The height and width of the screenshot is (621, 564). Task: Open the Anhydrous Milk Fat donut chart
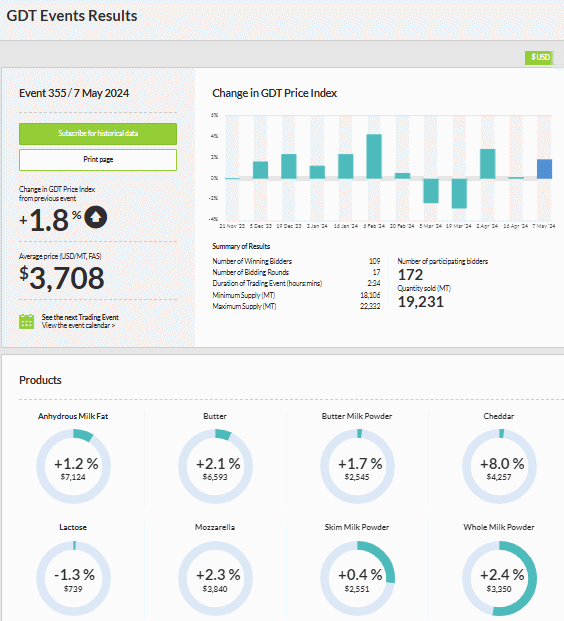pos(73,467)
